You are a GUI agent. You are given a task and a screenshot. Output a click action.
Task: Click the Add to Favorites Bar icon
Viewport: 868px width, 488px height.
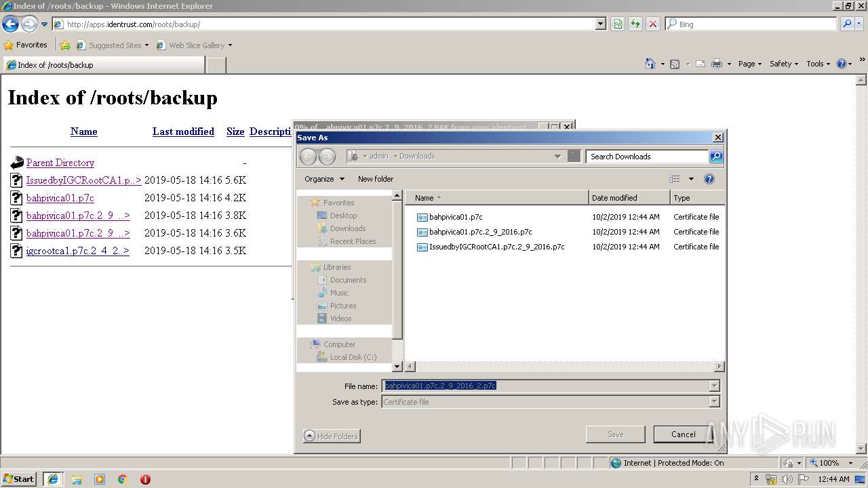click(65, 45)
